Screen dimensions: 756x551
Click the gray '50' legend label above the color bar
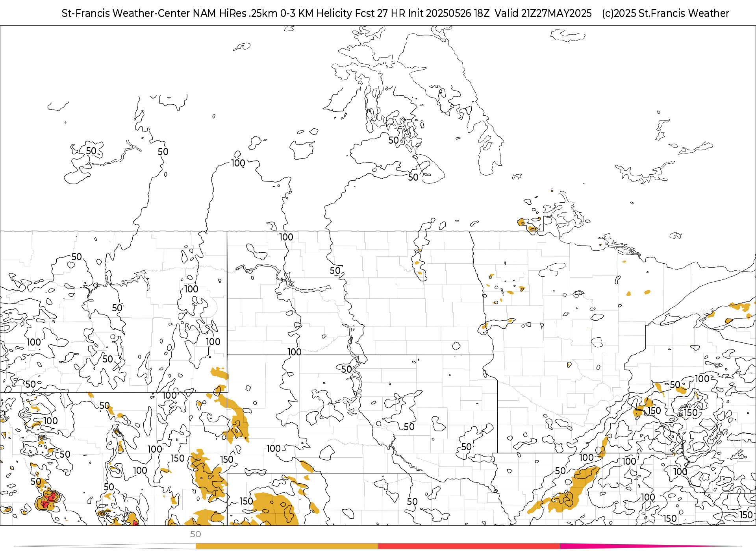point(195,534)
